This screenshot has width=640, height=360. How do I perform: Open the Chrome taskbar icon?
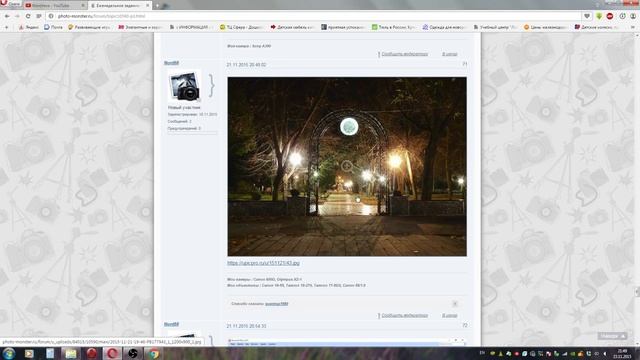(x=154, y=353)
